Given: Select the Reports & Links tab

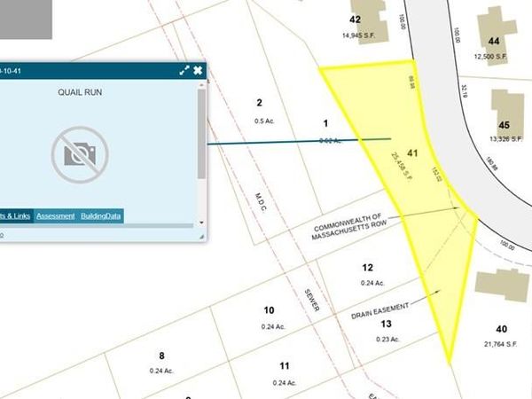Looking at the screenshot, I should pyautogui.click(x=13, y=215).
